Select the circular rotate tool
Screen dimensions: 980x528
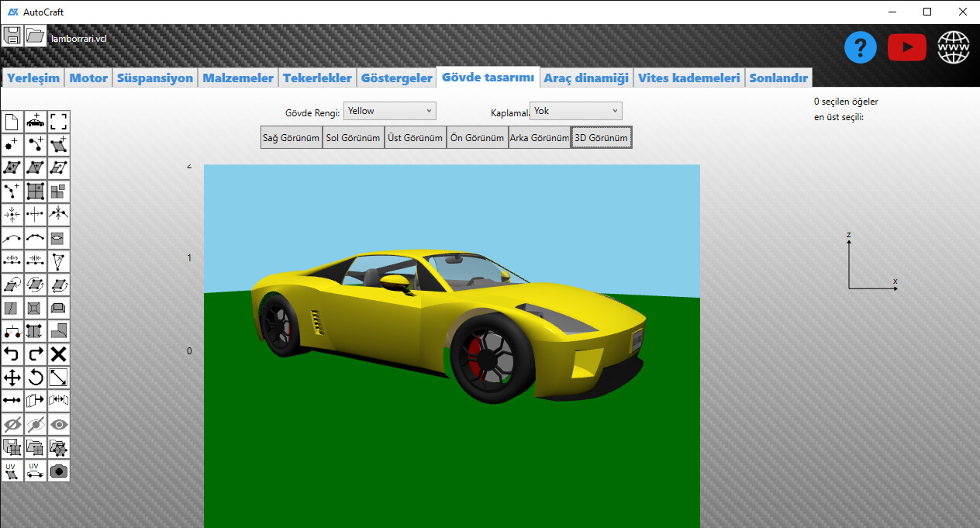pyautogui.click(x=36, y=378)
